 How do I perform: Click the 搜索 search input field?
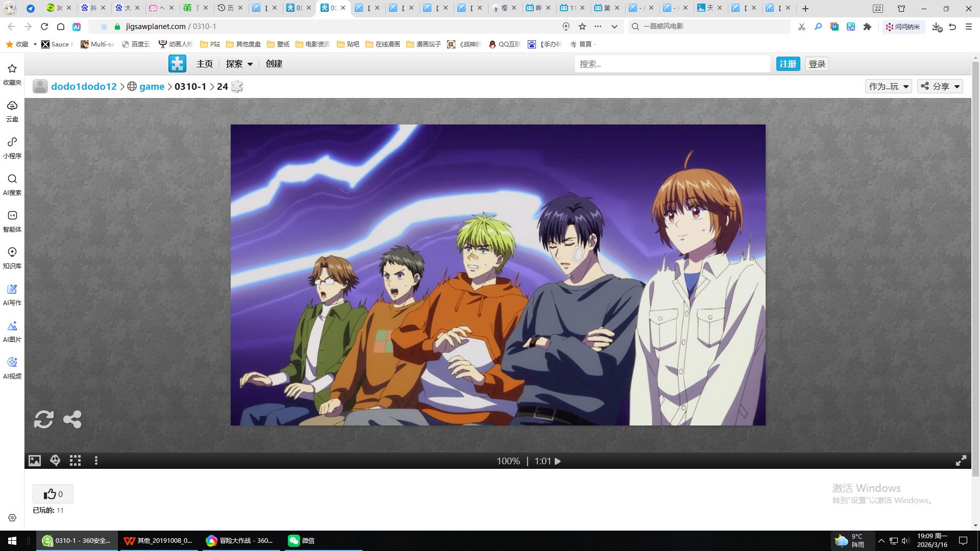(672, 64)
